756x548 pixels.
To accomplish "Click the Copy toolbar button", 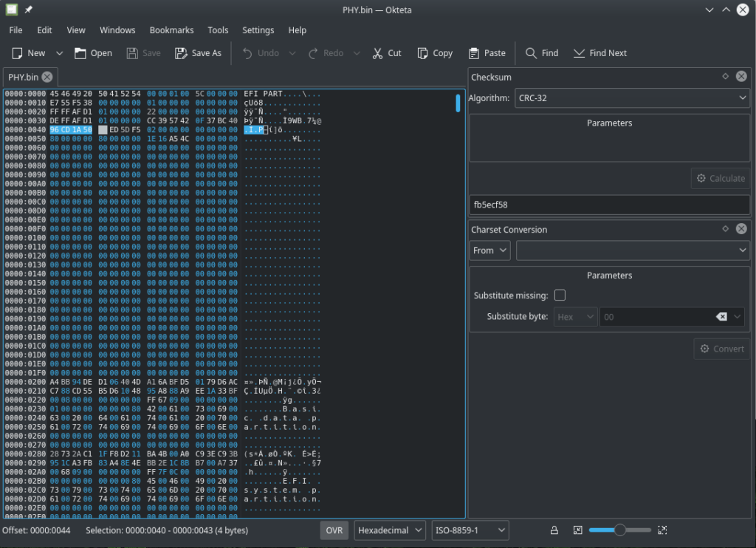I will [x=435, y=53].
